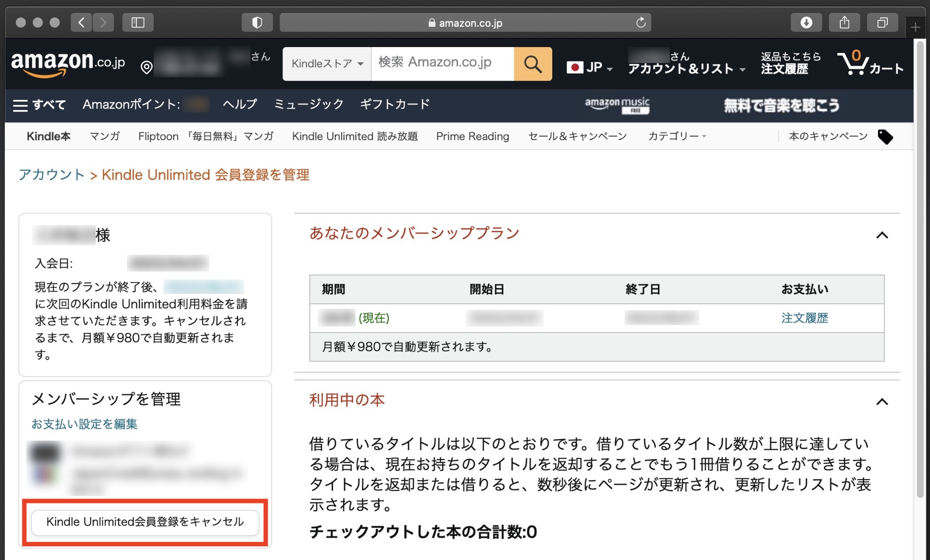This screenshot has width=930, height=560.
Task: Select the マンガ tab
Action: tap(105, 136)
